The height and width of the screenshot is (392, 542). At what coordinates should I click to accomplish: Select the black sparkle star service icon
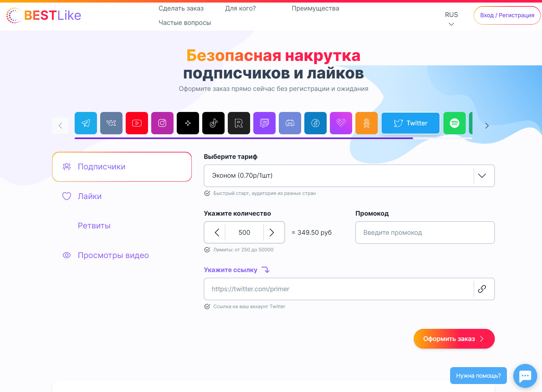[188, 123]
